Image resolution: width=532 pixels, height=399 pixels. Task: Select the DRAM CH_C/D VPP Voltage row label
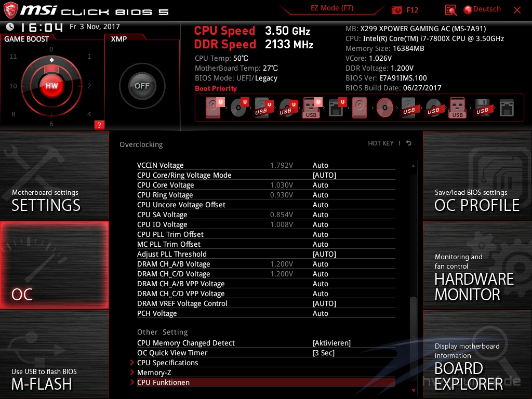pos(181,294)
